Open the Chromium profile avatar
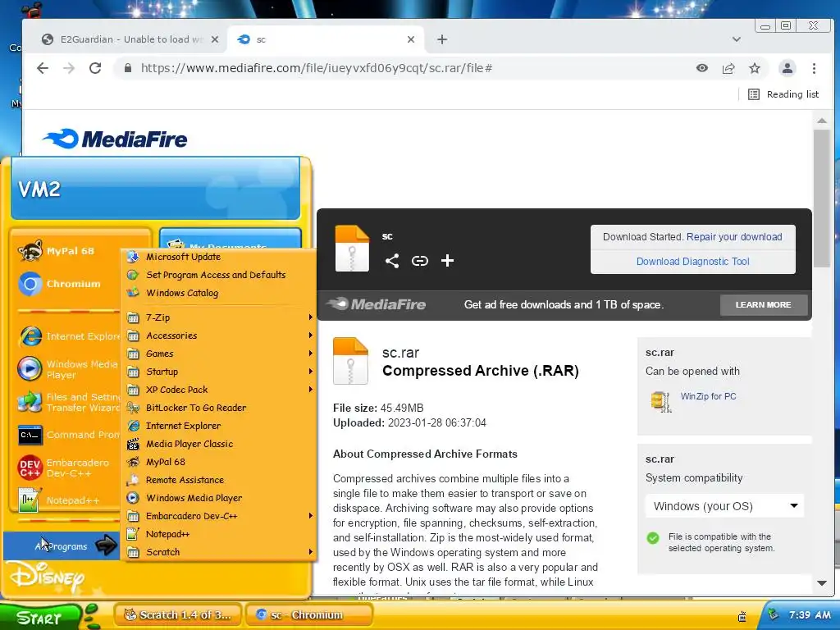Viewport: 840px width, 630px height. tap(787, 68)
